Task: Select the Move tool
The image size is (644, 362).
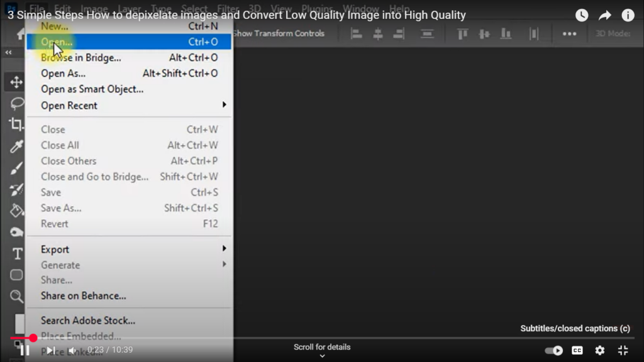Action: point(14,82)
